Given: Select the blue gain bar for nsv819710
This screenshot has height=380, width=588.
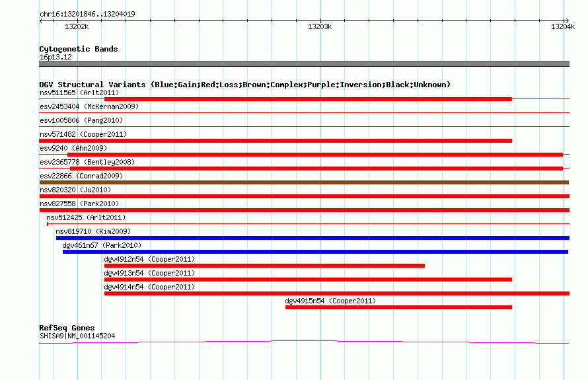Looking at the screenshot, I should (312, 238).
